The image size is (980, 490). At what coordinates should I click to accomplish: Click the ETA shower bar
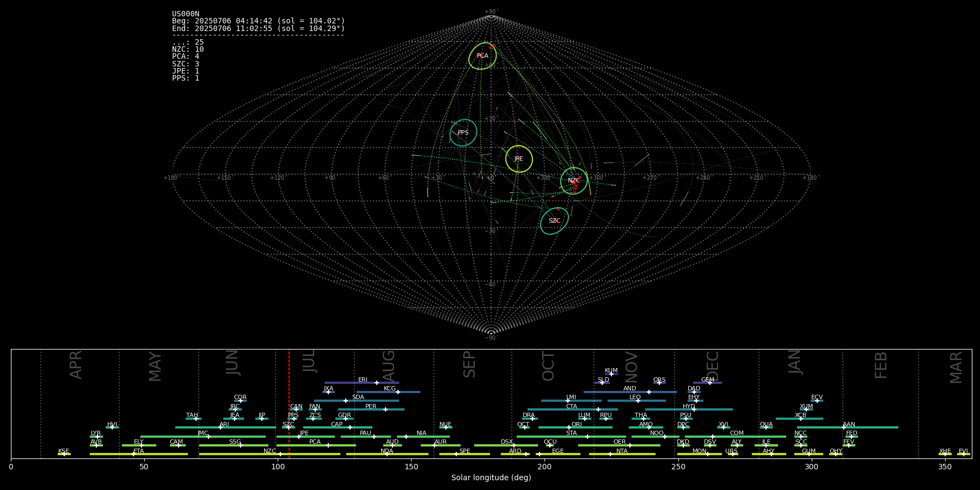tap(139, 454)
